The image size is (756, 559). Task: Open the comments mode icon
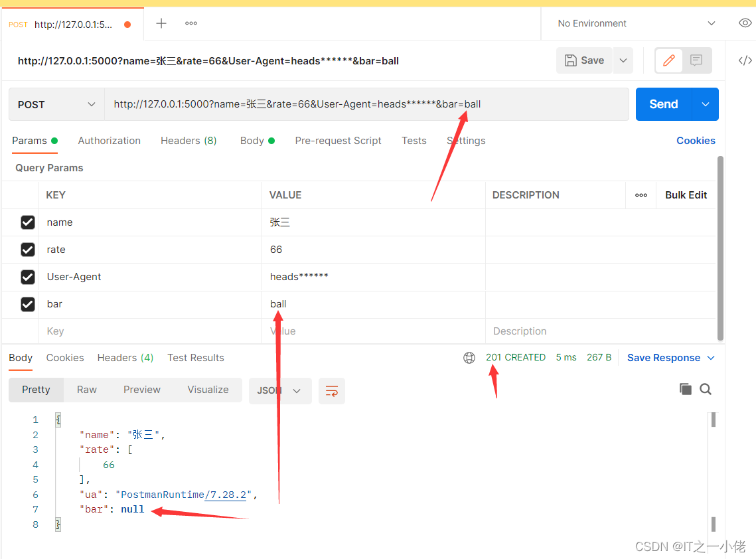click(696, 60)
